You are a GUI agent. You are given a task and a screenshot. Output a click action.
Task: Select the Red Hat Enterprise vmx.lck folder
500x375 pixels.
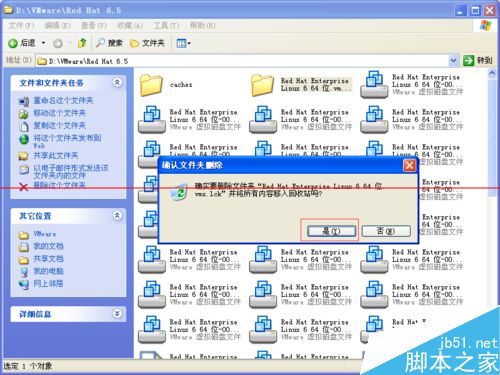[302, 85]
